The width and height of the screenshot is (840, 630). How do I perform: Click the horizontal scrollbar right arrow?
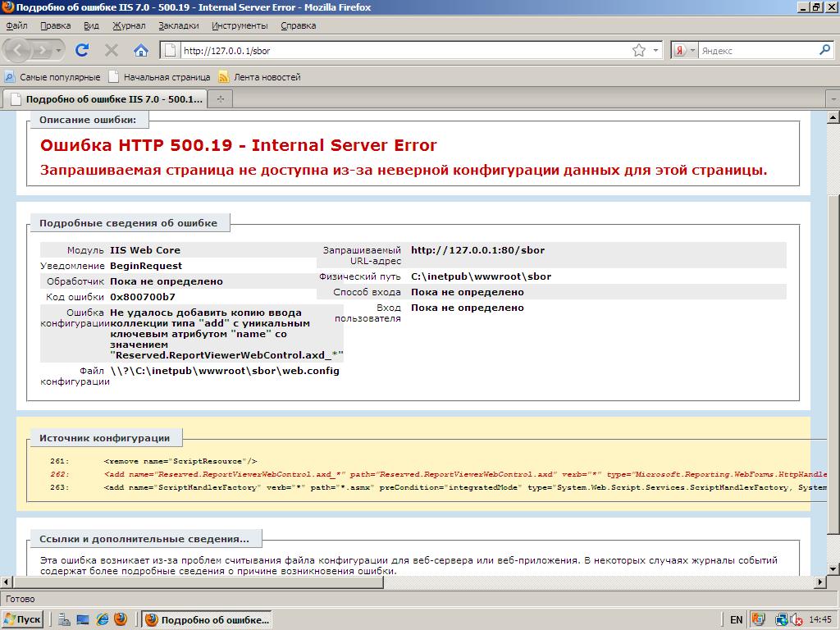[x=820, y=582]
